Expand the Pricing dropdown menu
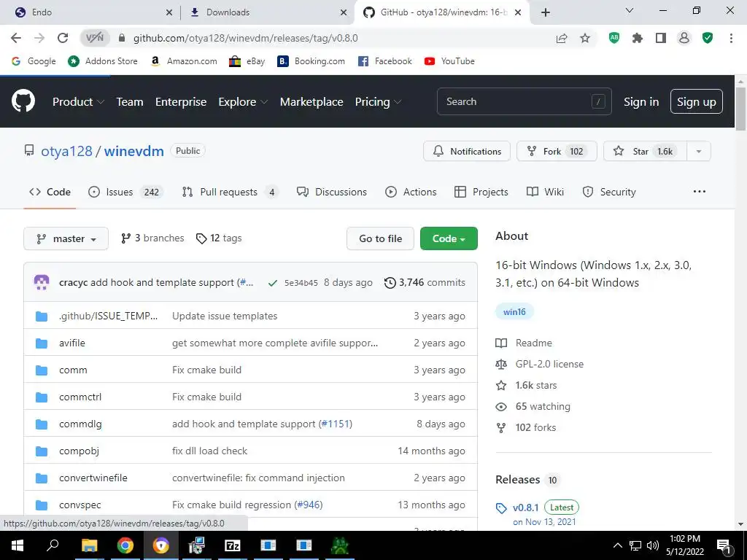This screenshot has width=747, height=560. coord(379,101)
